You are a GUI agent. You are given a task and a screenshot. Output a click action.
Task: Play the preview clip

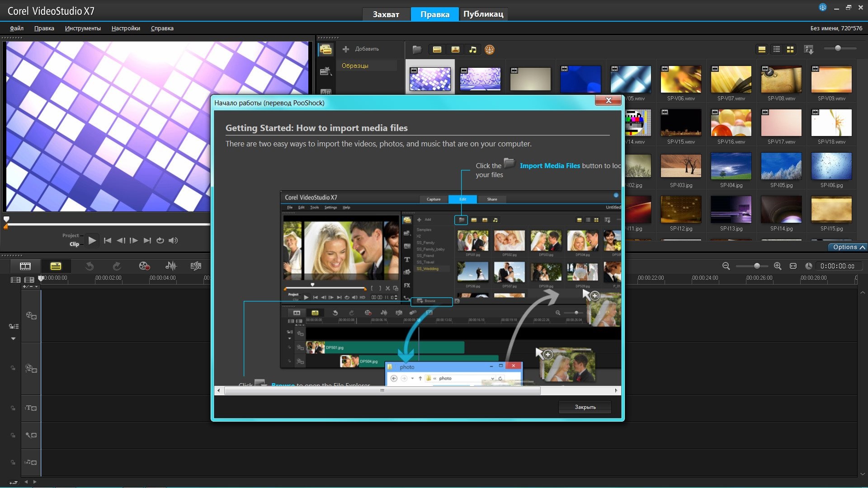pyautogui.click(x=92, y=240)
